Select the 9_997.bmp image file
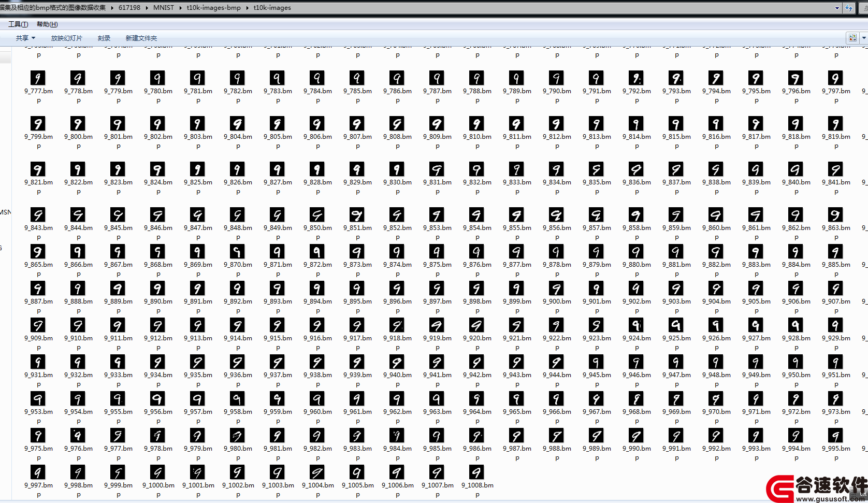Viewport: 868px width, 503px height. point(38,480)
